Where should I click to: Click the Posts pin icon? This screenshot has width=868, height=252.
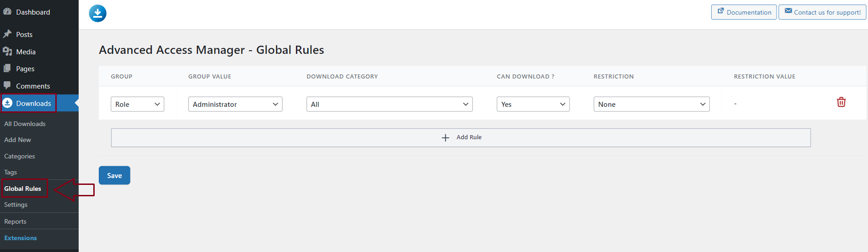tap(7, 34)
